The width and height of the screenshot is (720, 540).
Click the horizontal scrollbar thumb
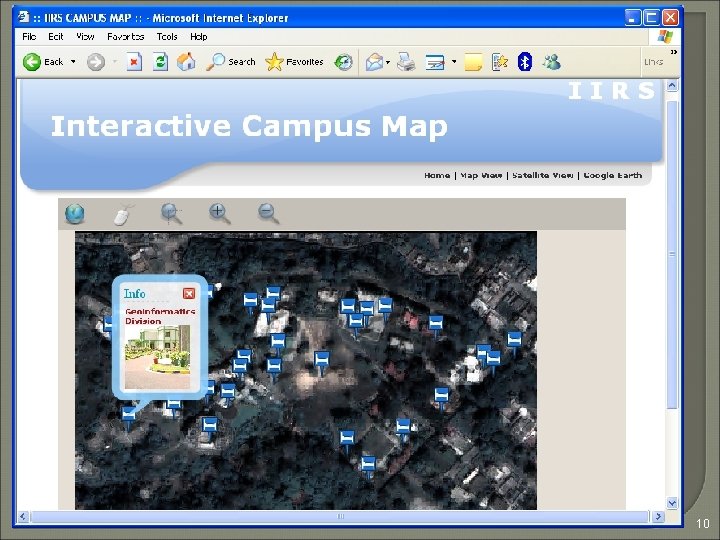[340, 517]
